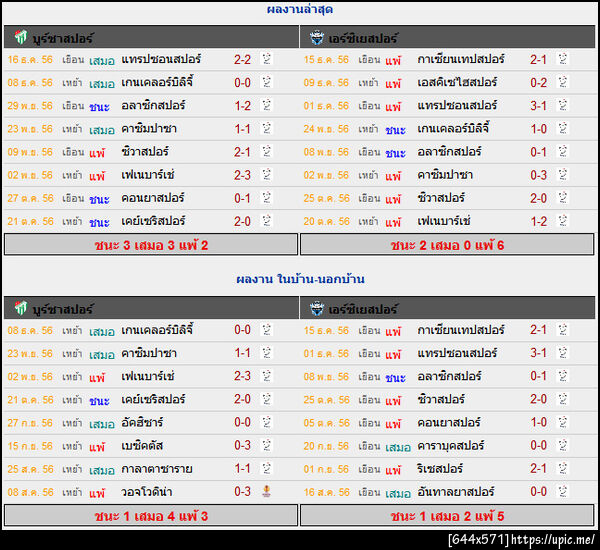
Task: Click the เอร์ซิเยสปอร์ club logo under ผลงานล่าสุด
Action: [317, 38]
